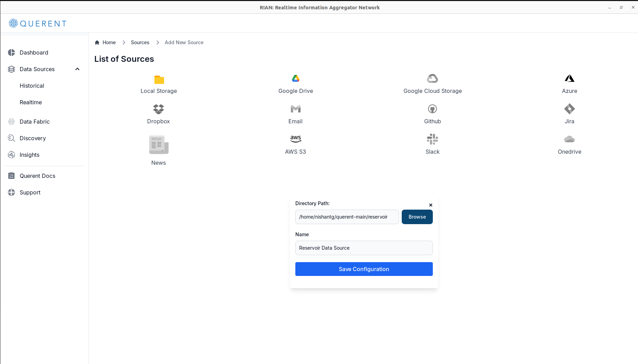This screenshot has width=638, height=364.
Task: Close the Directory Path dialog
Action: click(x=431, y=205)
